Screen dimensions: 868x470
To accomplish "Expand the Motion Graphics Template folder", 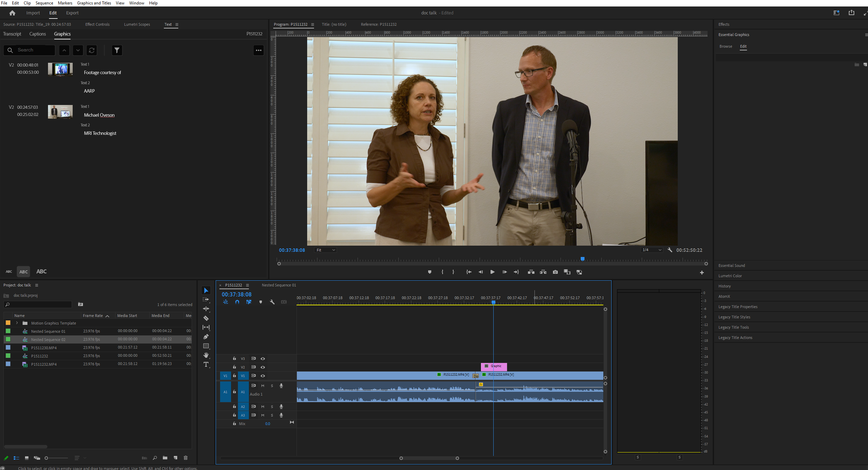I will (x=16, y=323).
